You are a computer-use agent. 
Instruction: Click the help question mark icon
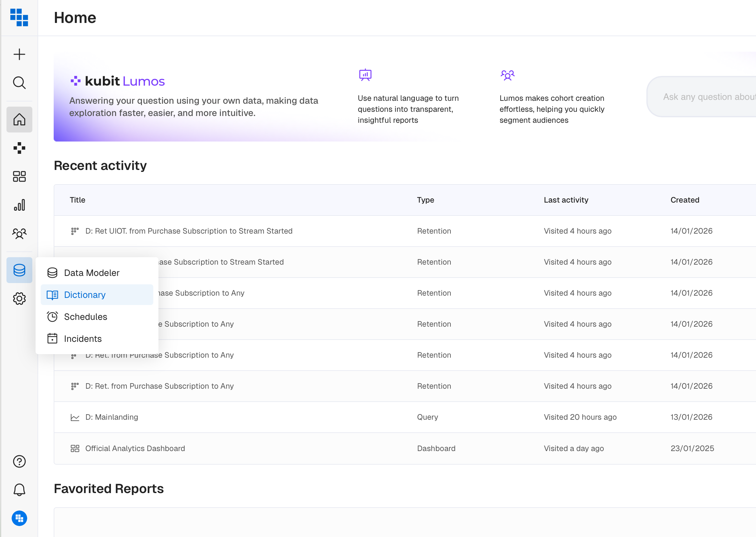pos(19,461)
